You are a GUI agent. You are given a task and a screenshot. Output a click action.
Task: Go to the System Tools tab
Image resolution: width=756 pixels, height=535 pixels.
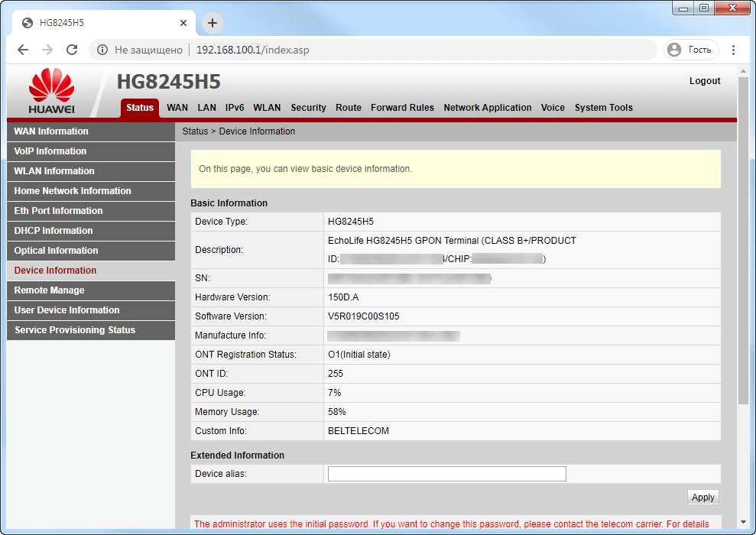[603, 108]
